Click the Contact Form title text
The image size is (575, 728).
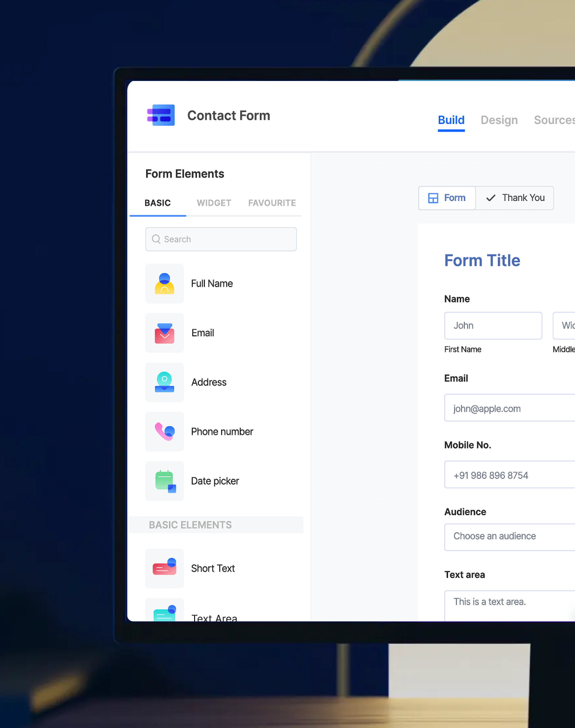pyautogui.click(x=229, y=116)
